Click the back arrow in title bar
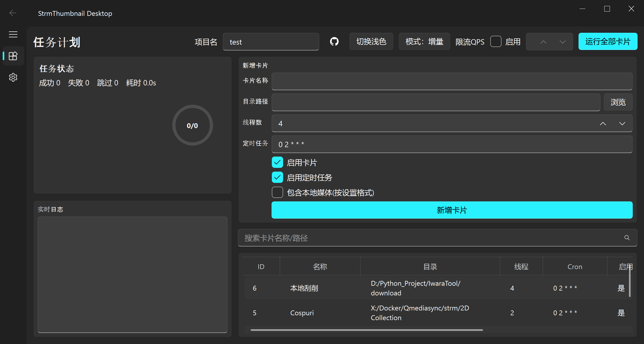The width and height of the screenshot is (644, 344). point(13,13)
